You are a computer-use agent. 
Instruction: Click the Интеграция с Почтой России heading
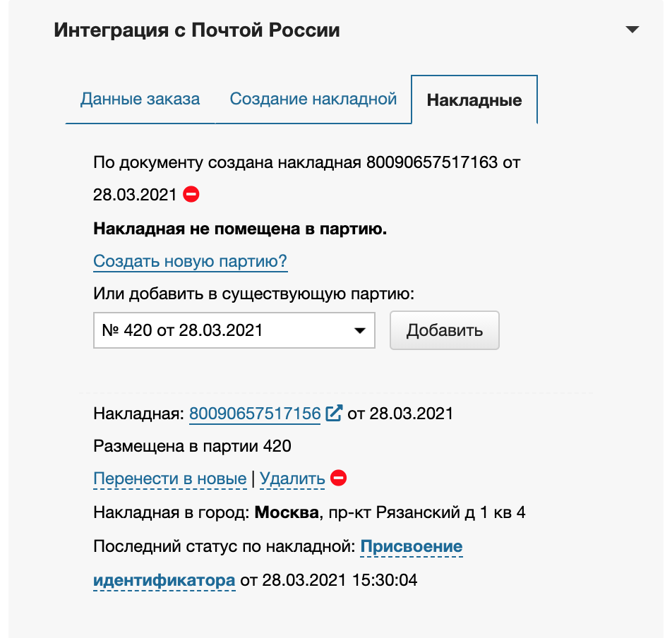point(197,30)
